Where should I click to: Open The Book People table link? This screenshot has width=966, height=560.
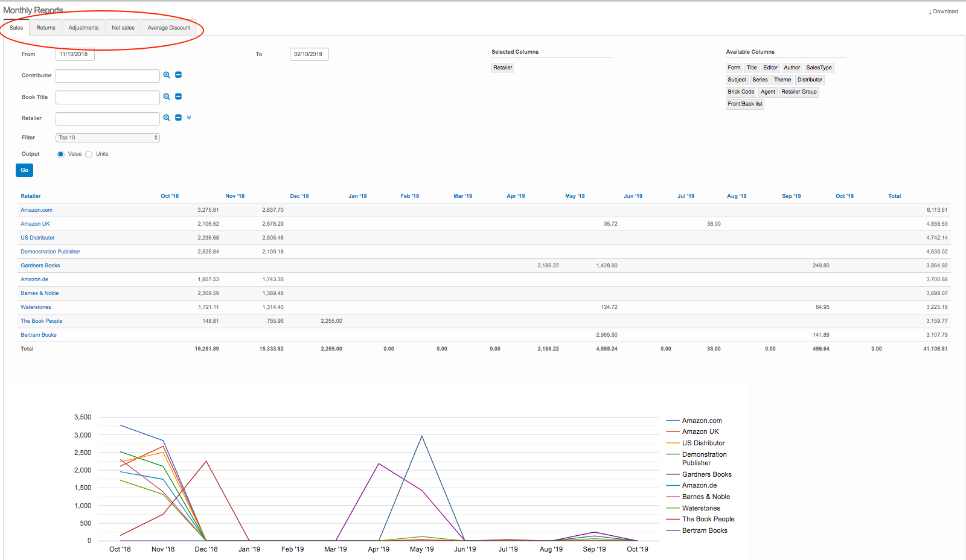click(x=41, y=321)
